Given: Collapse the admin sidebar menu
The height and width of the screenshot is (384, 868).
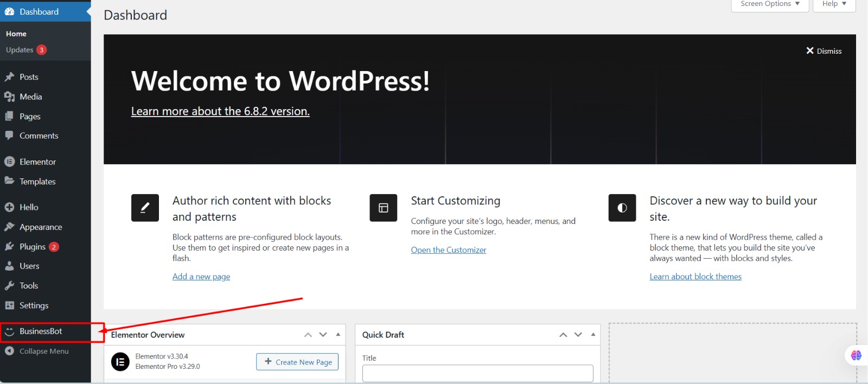Looking at the screenshot, I should coord(37,351).
